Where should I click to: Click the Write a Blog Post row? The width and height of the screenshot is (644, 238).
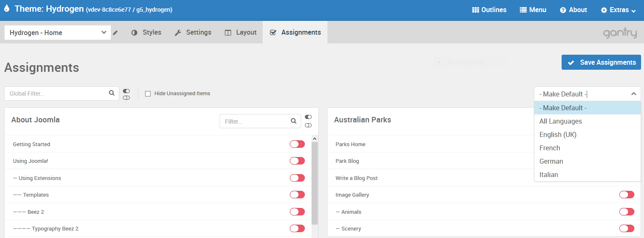(x=356, y=178)
